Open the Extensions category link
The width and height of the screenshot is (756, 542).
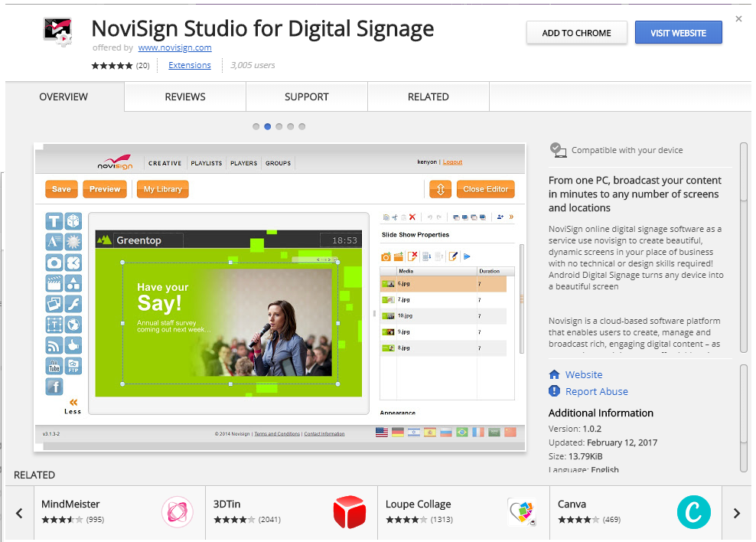(190, 65)
